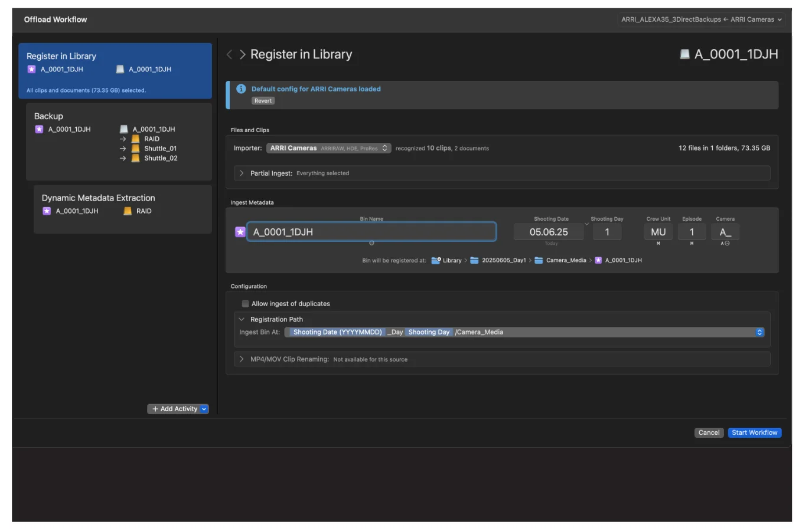The height and width of the screenshot is (531, 812).
Task: Expand the Partial Ingest section
Action: (242, 173)
